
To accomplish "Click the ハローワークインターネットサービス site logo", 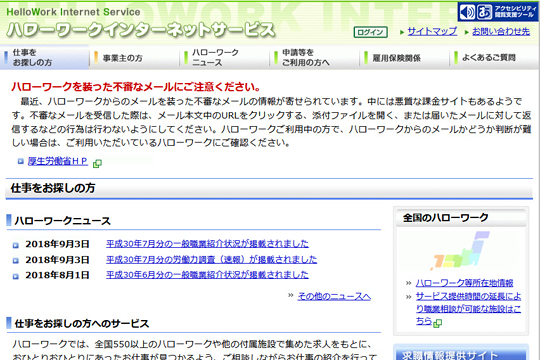I will (x=141, y=30).
